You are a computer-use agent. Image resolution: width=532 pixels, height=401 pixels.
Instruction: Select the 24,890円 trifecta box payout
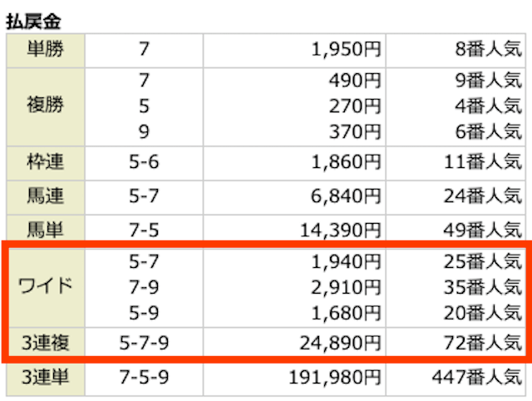point(341,343)
